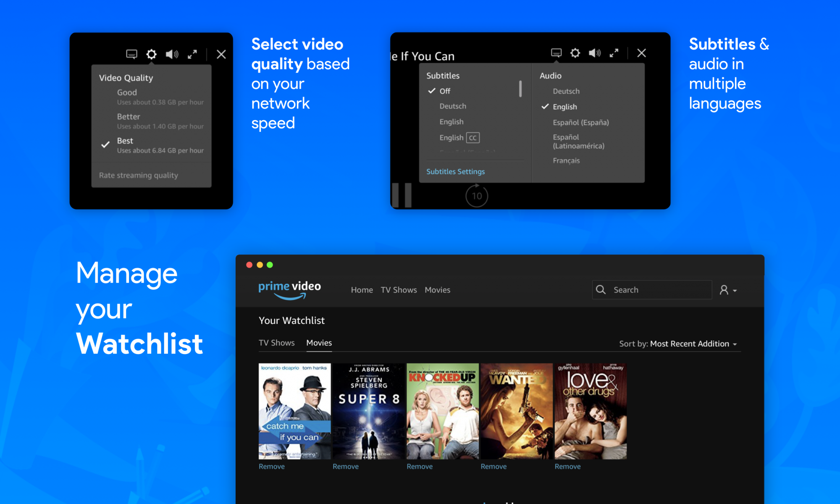Open Sort by Most Recent Addition dropdown

click(678, 344)
